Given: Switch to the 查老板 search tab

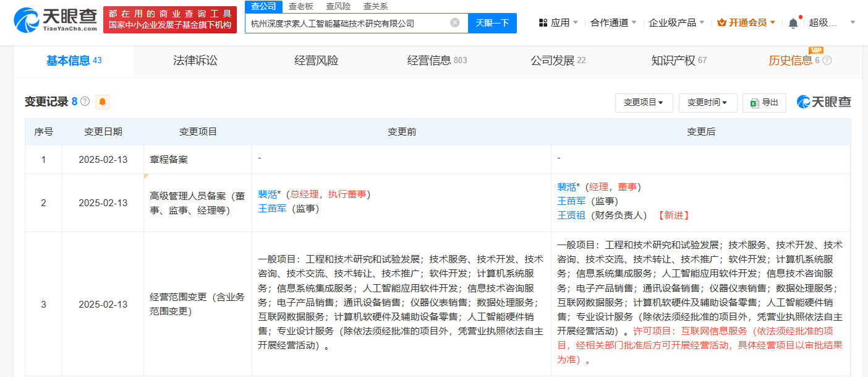Looking at the screenshot, I should (300, 6).
